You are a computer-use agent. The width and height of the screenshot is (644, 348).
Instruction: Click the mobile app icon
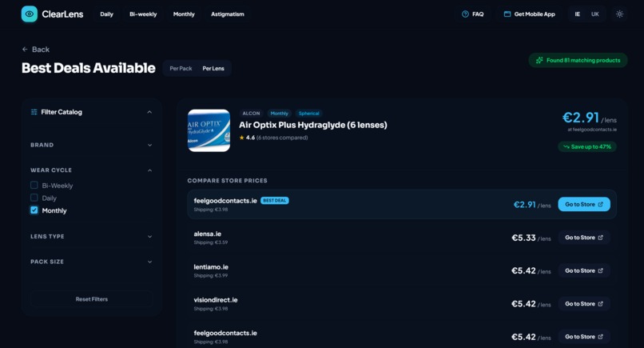507,14
